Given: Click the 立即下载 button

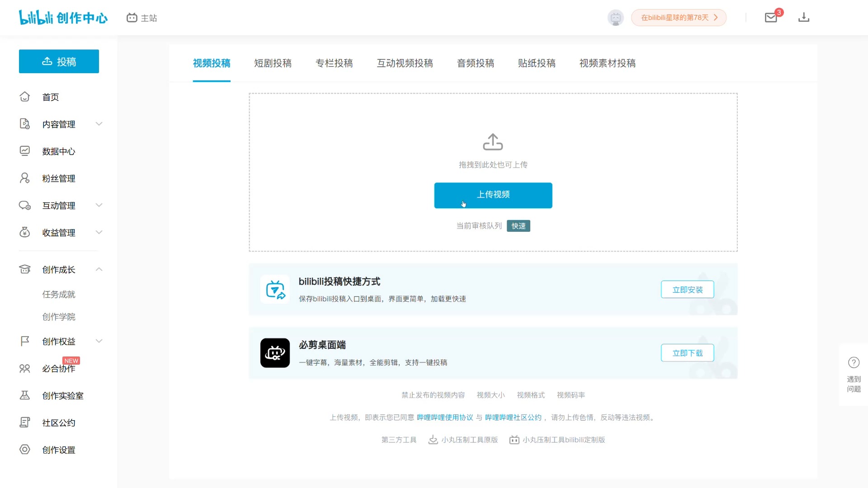Looking at the screenshot, I should tap(687, 353).
